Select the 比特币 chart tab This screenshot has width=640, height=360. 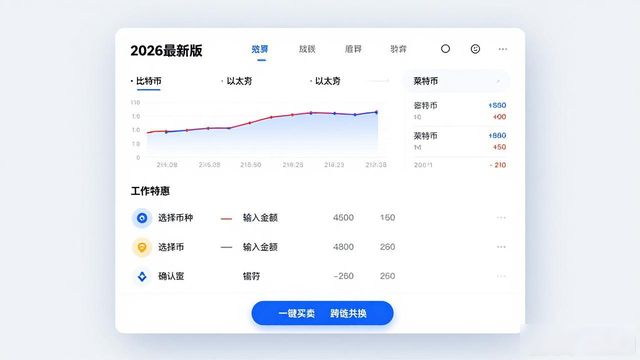click(x=149, y=81)
